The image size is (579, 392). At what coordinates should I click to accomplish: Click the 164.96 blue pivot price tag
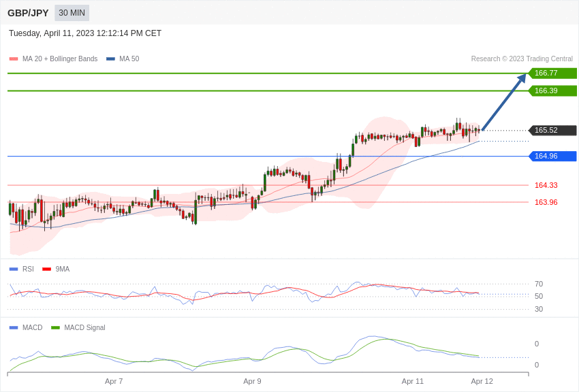552,156
